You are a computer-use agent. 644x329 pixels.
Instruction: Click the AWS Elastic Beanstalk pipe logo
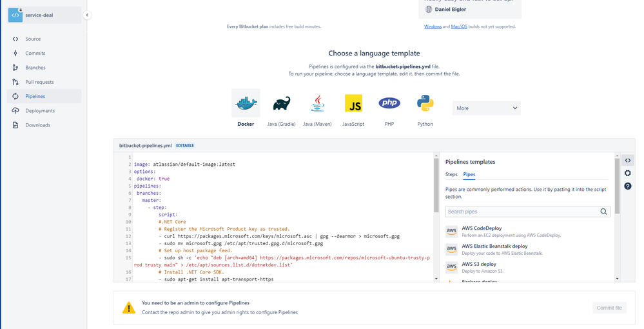tap(451, 250)
